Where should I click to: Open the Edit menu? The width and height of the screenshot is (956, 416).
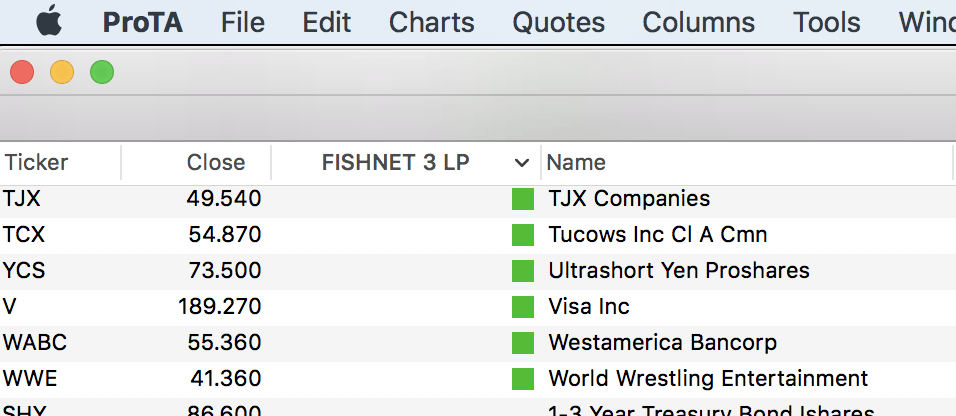327,22
